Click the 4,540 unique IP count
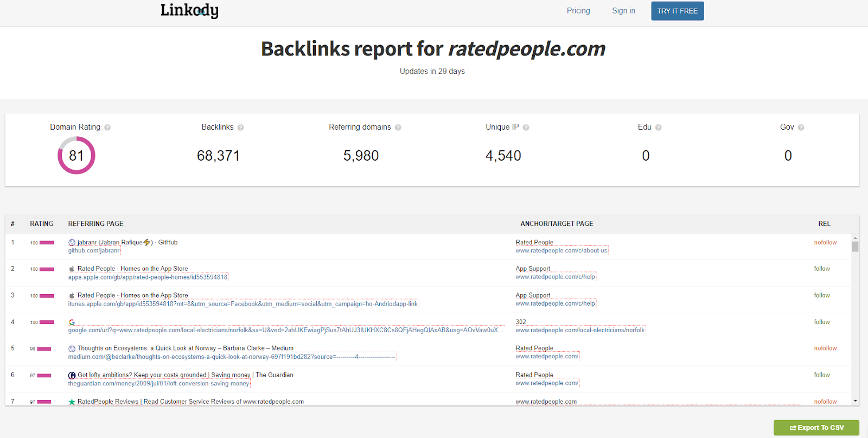 [x=503, y=156]
